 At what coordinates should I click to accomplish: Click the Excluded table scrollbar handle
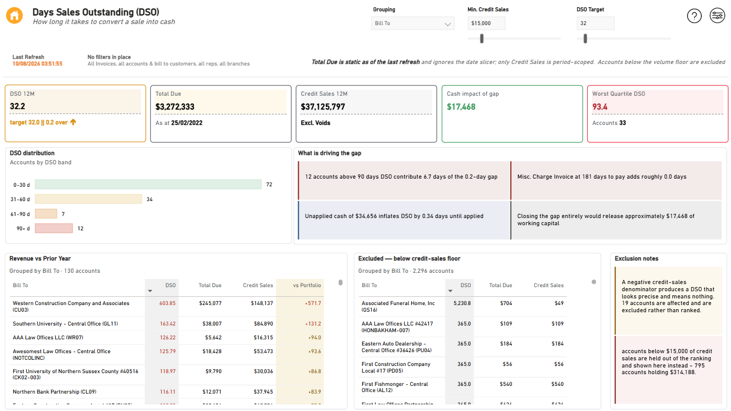[593, 282]
